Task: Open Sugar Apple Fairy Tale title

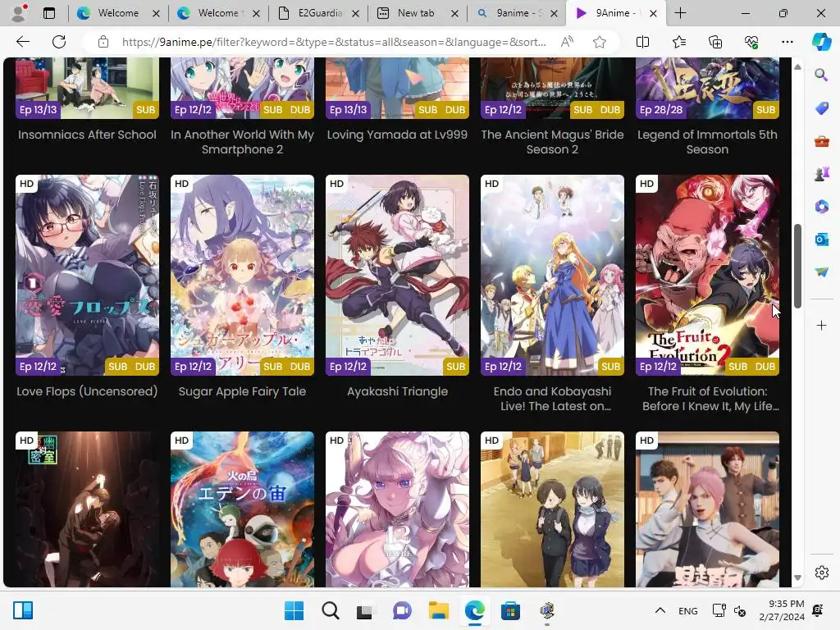Action: point(242,391)
